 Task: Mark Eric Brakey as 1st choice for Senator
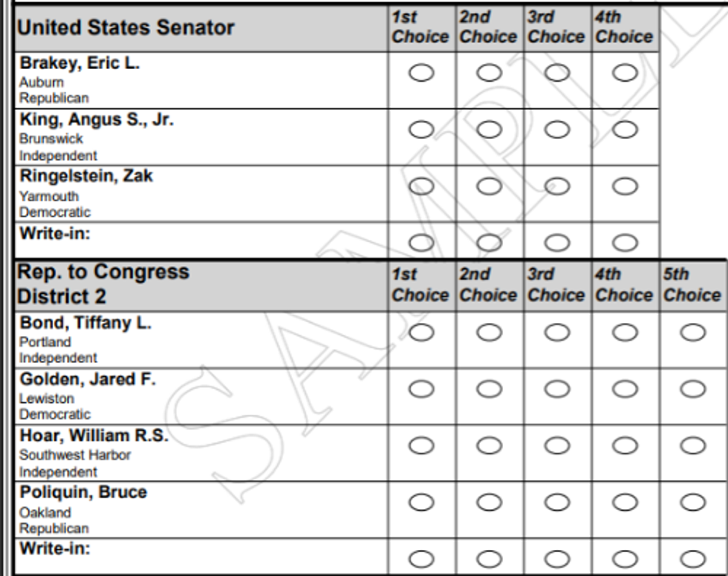click(x=421, y=73)
